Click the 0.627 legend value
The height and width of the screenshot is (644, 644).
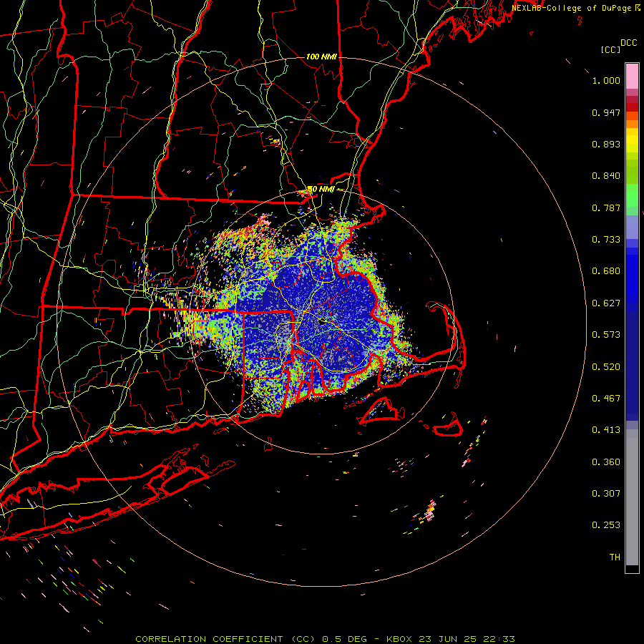pos(606,303)
